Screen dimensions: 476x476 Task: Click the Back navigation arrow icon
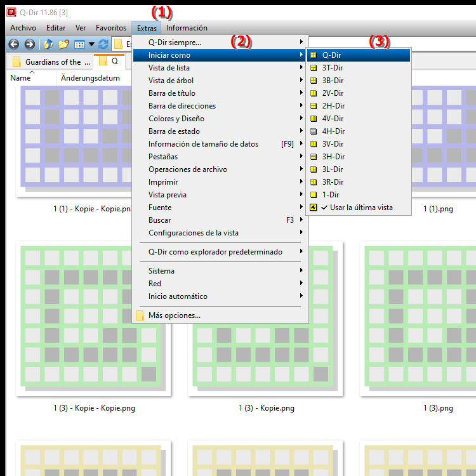pyautogui.click(x=14, y=44)
